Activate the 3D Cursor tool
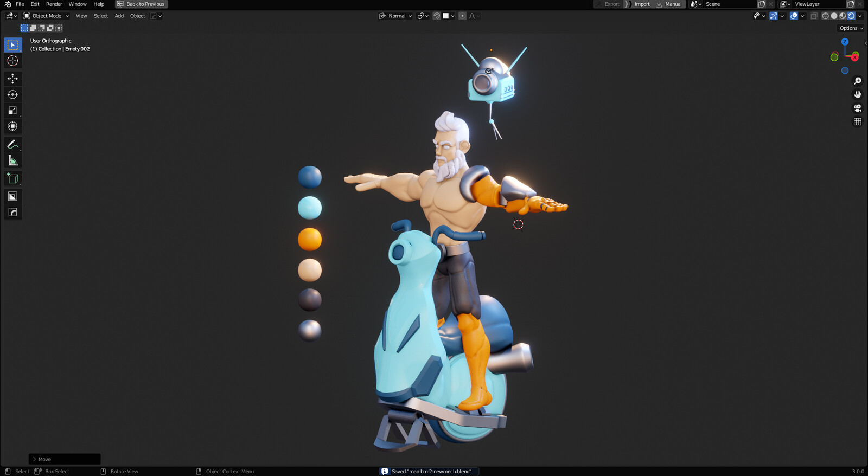This screenshot has height=476, width=868. coord(12,61)
